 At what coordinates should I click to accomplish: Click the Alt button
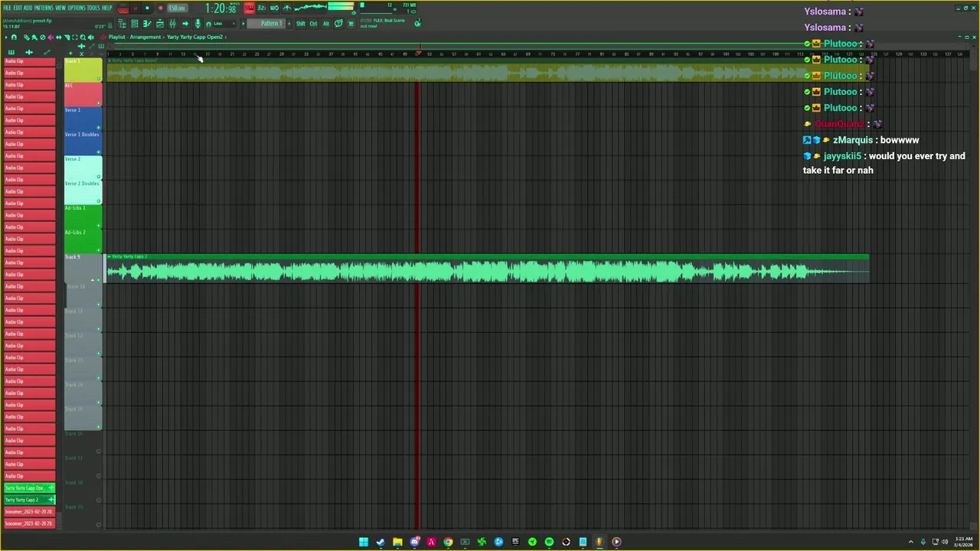pyautogui.click(x=326, y=24)
